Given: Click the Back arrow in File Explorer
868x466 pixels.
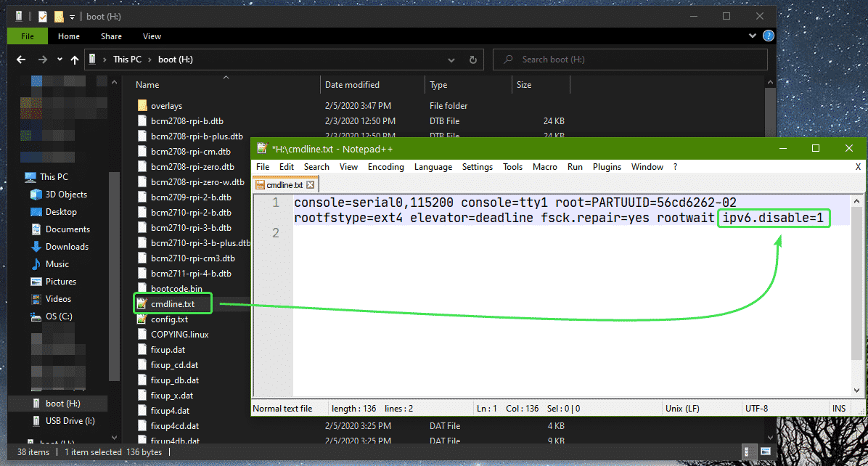Looking at the screenshot, I should click(x=22, y=60).
